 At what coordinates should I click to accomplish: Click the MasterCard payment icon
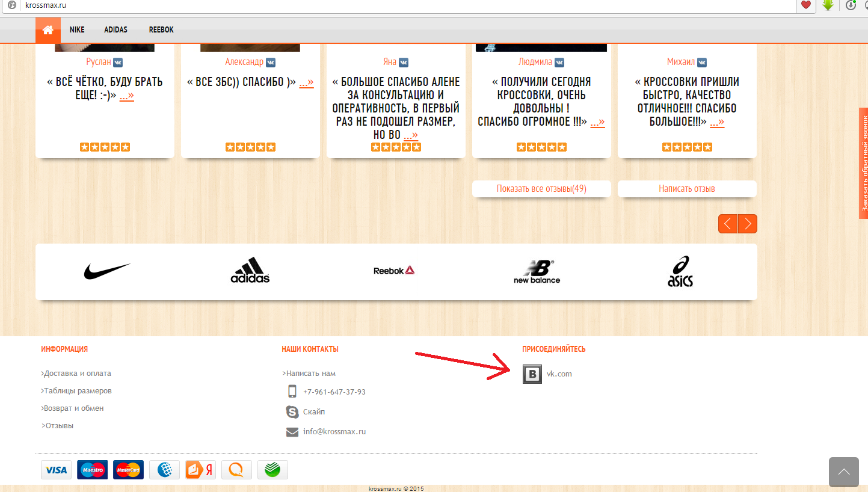[x=128, y=470]
